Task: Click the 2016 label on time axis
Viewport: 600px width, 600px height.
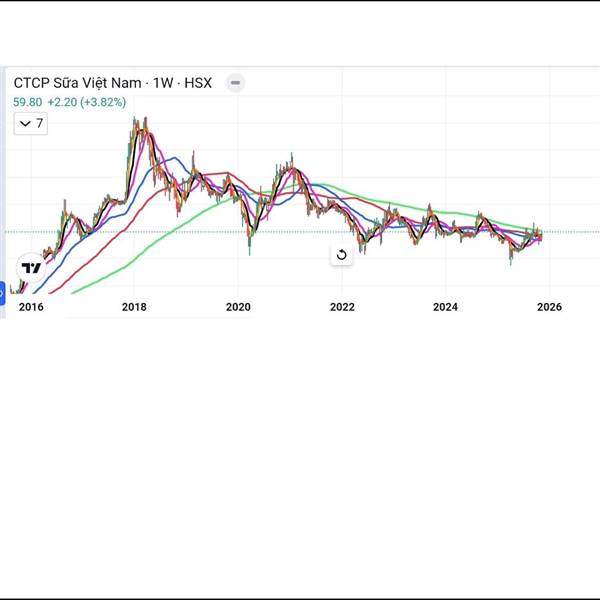Action: pos(31,307)
